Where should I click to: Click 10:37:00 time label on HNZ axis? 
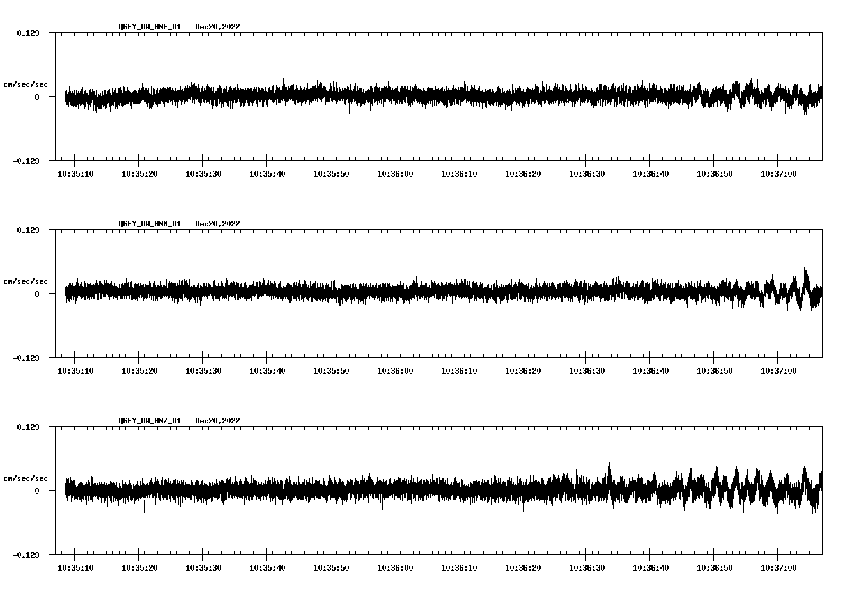[779, 568]
